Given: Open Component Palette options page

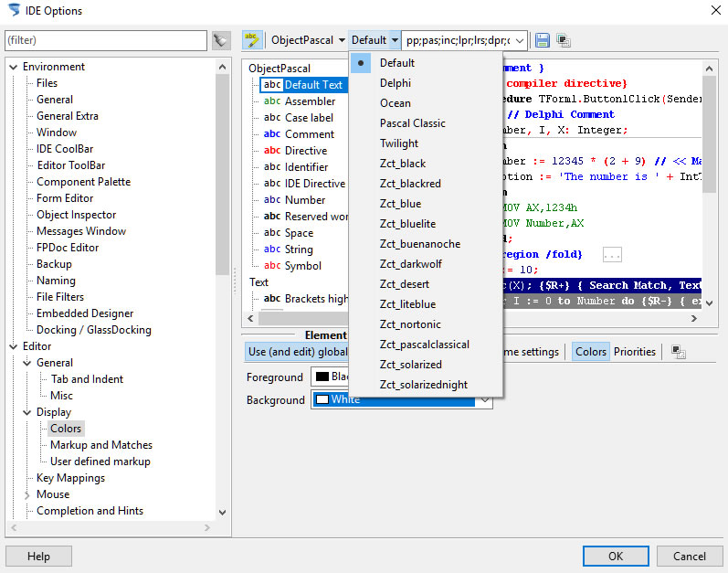Looking at the screenshot, I should (x=83, y=182).
